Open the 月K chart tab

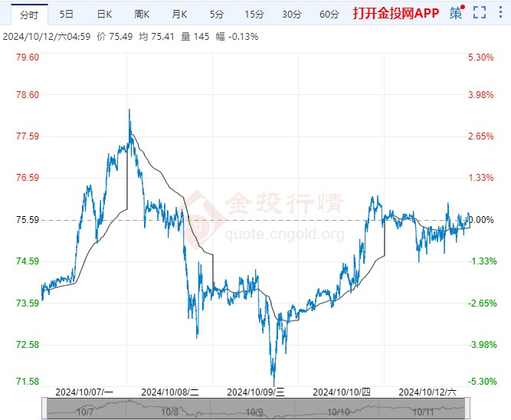tap(179, 14)
